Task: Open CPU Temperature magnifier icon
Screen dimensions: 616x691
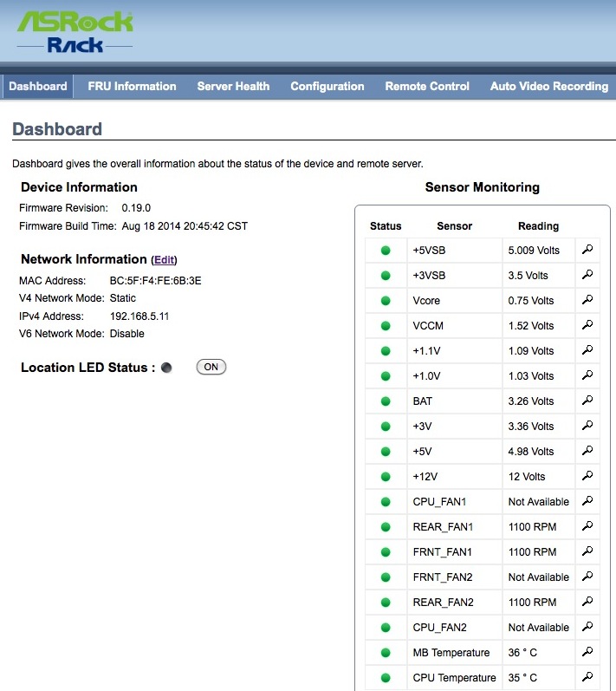Action: [x=587, y=676]
